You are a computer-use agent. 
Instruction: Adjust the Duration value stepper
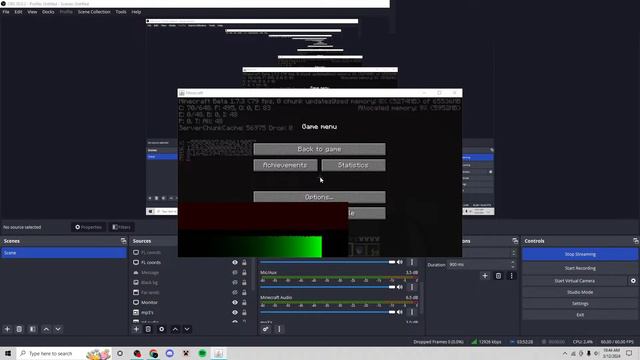(x=513, y=264)
